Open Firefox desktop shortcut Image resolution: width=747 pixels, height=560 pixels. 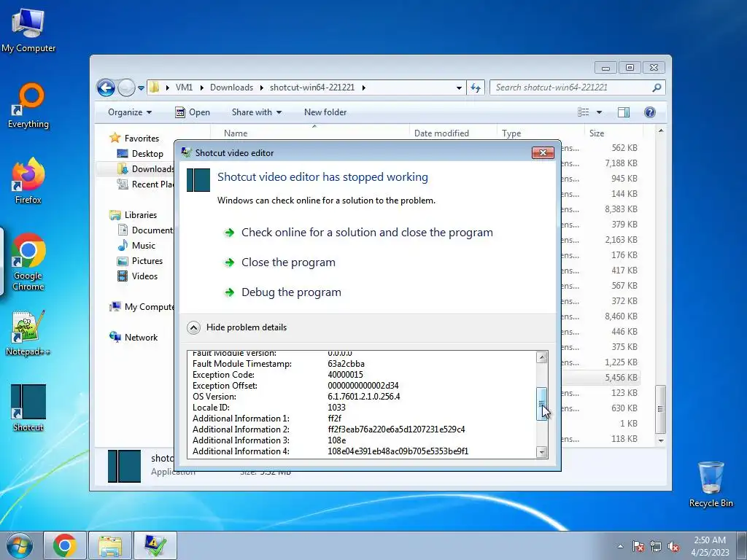point(28,181)
